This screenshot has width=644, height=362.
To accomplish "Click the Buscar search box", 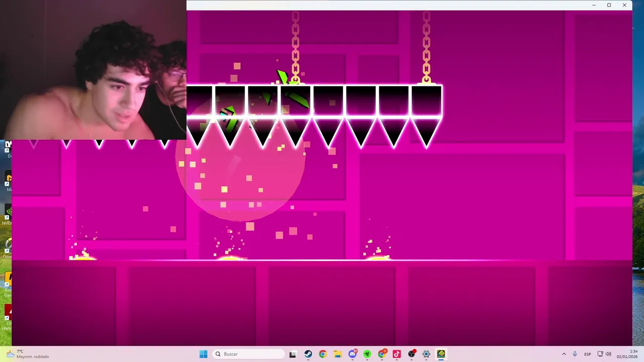I will [249, 354].
